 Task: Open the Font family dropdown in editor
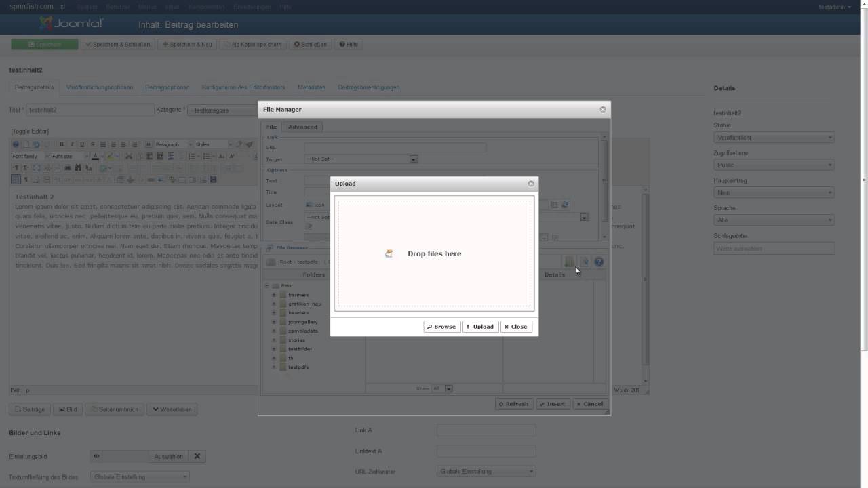pyautogui.click(x=31, y=157)
